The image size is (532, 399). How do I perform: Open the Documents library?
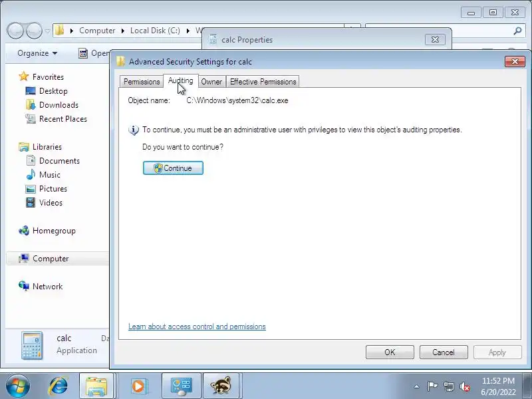tap(59, 161)
